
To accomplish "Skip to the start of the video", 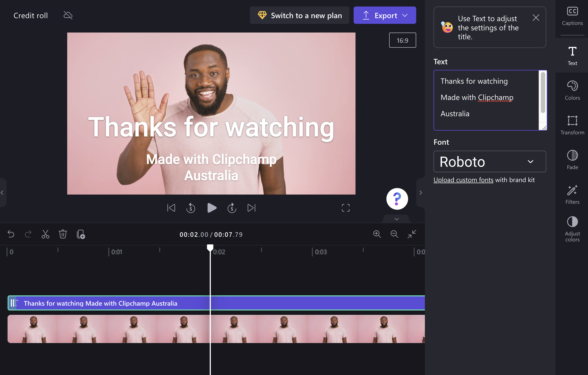I will point(171,208).
